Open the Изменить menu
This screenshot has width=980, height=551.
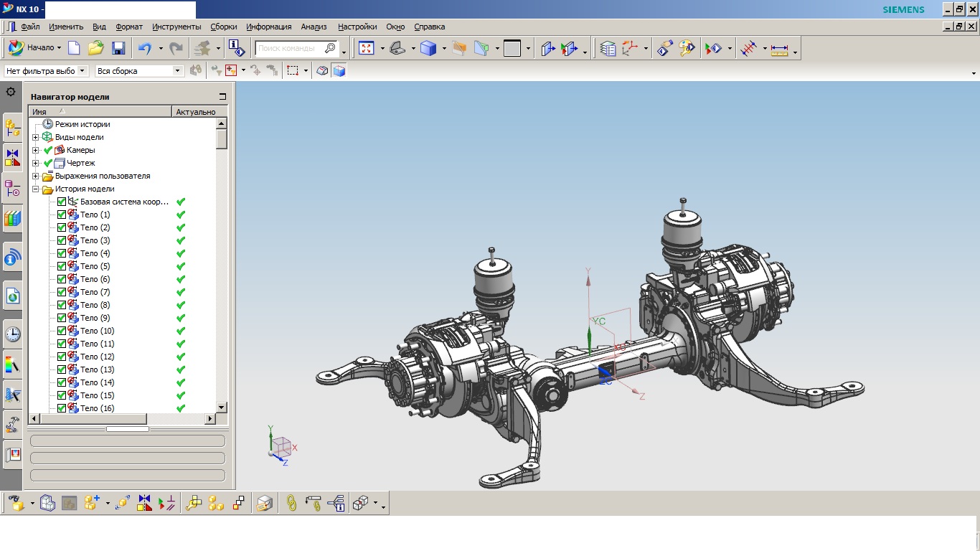[x=66, y=27]
